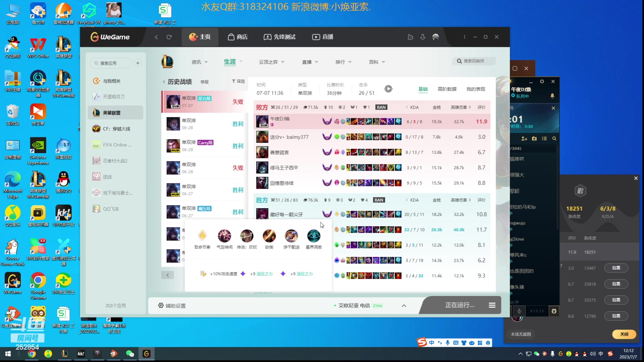Open the download icon in WeGame title bar
This screenshot has width=644, height=362.
point(423,37)
